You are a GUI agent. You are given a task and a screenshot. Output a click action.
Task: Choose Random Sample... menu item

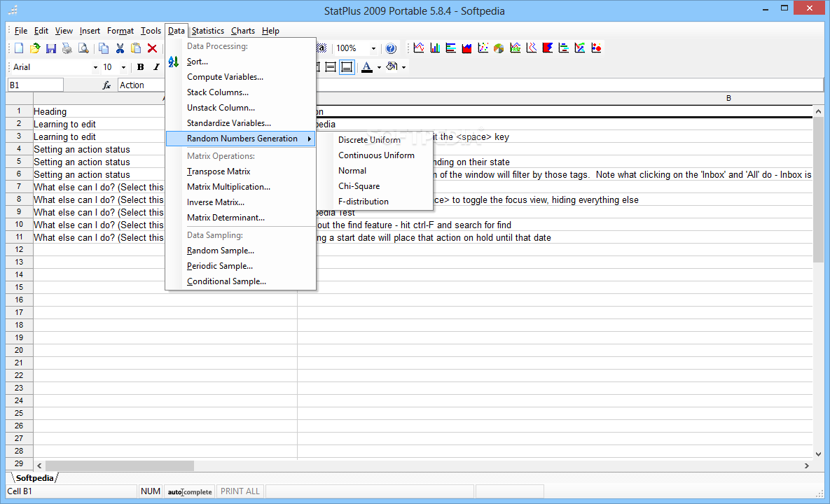coord(241,250)
